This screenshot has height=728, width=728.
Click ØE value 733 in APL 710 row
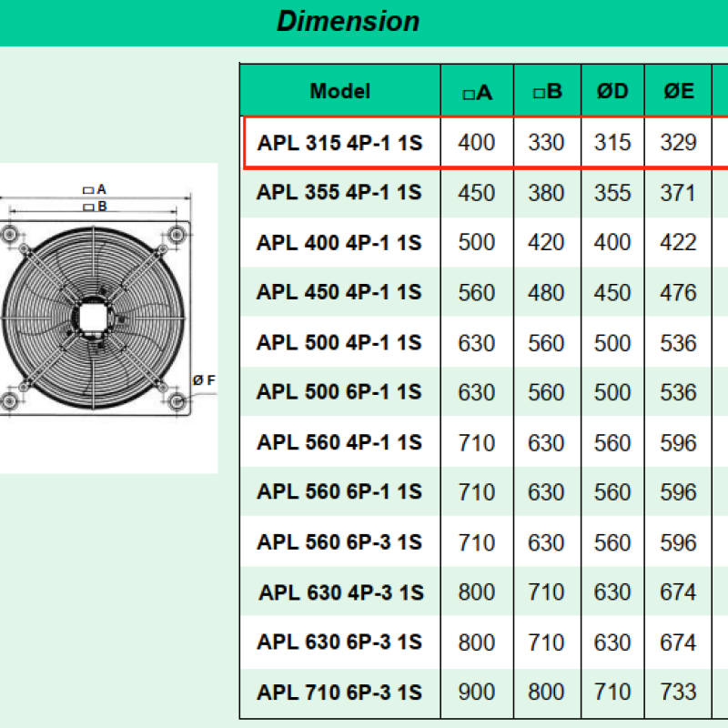click(x=678, y=692)
